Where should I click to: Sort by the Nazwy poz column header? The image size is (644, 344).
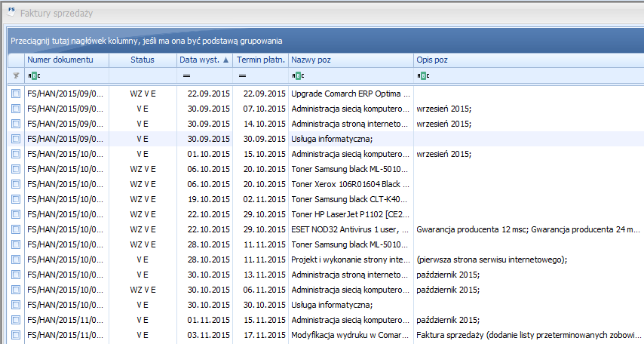(x=351, y=60)
